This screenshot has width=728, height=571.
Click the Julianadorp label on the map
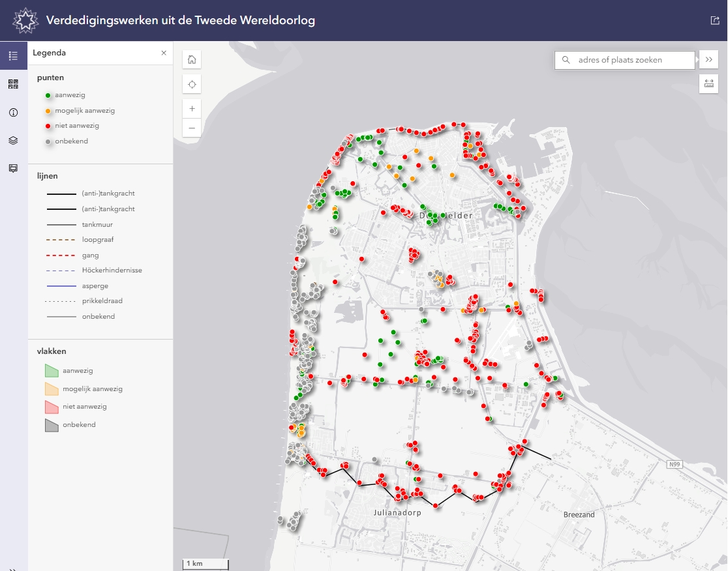(397, 512)
